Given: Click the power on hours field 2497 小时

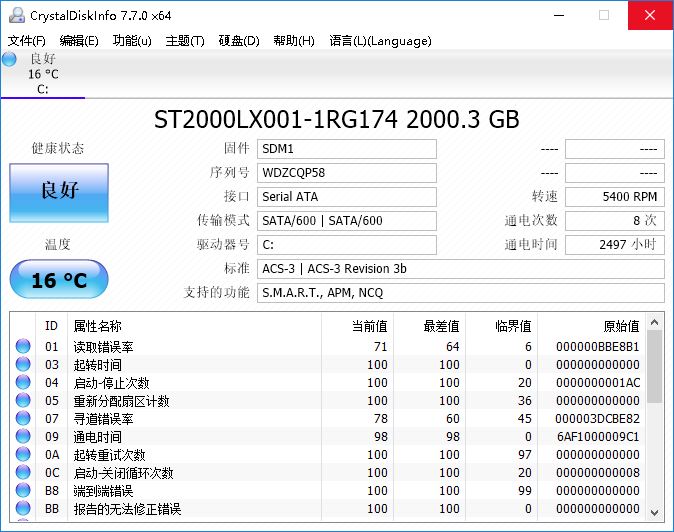Looking at the screenshot, I should [615, 245].
